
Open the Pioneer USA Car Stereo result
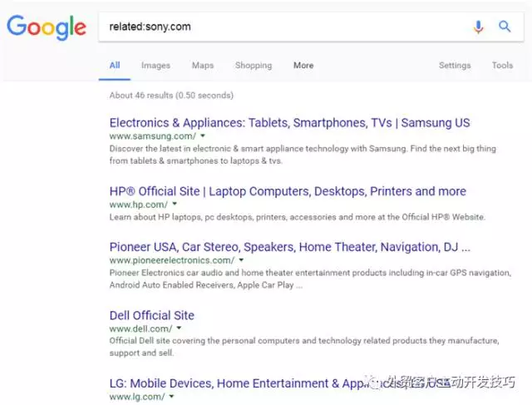tap(290, 247)
